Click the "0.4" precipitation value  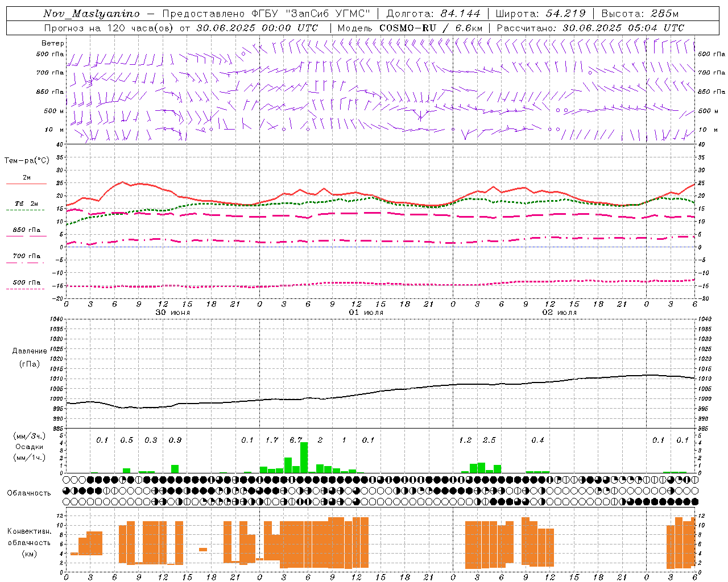[537, 440]
